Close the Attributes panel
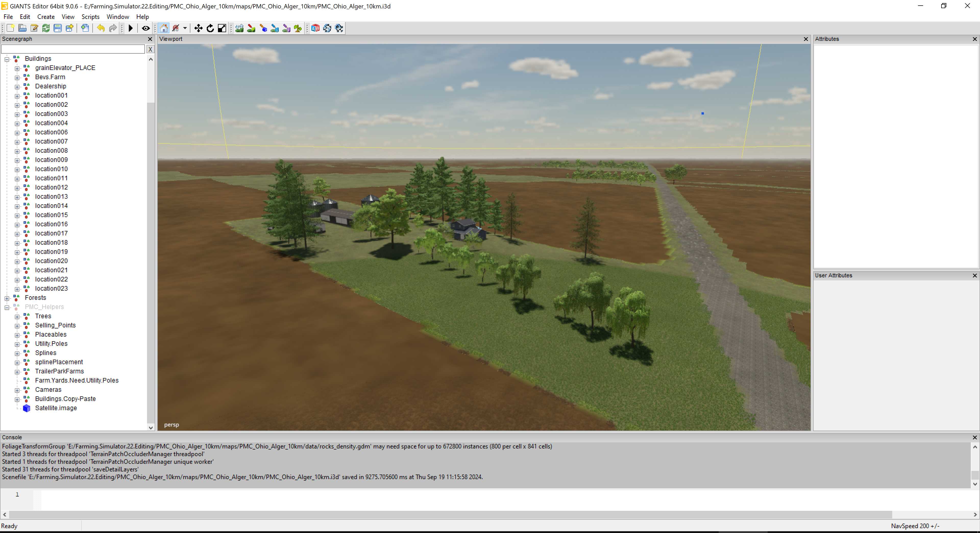Image resolution: width=980 pixels, height=533 pixels. pos(975,39)
